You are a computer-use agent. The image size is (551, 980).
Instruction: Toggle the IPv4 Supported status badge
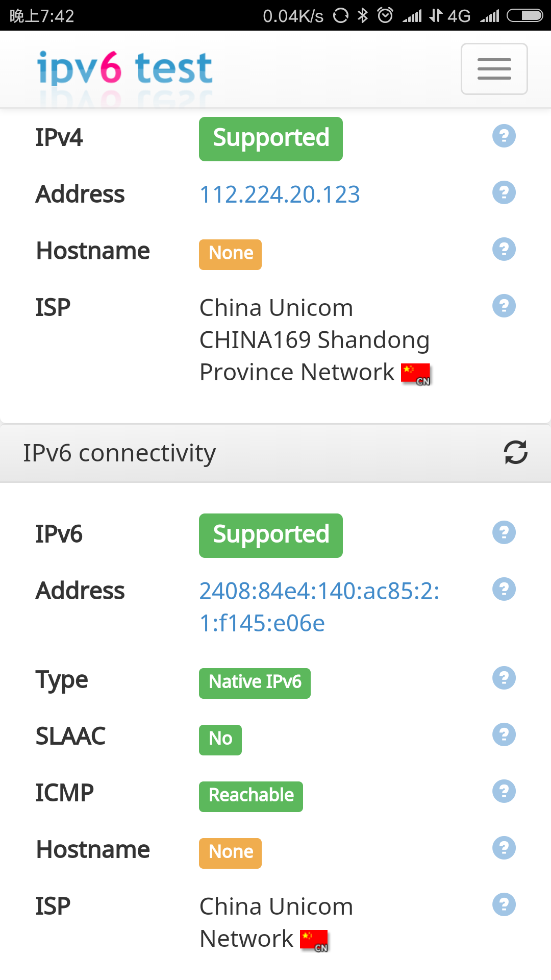coord(270,138)
